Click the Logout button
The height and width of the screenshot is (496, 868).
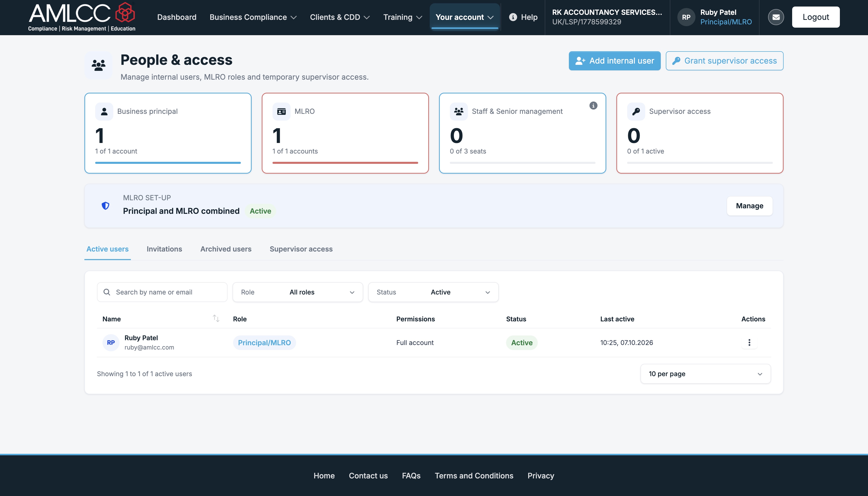point(816,17)
